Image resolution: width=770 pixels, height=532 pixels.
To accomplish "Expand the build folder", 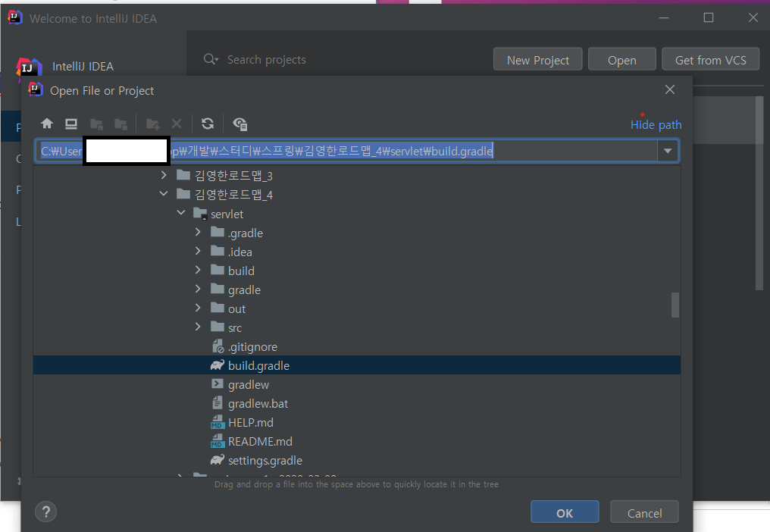I will tap(198, 270).
